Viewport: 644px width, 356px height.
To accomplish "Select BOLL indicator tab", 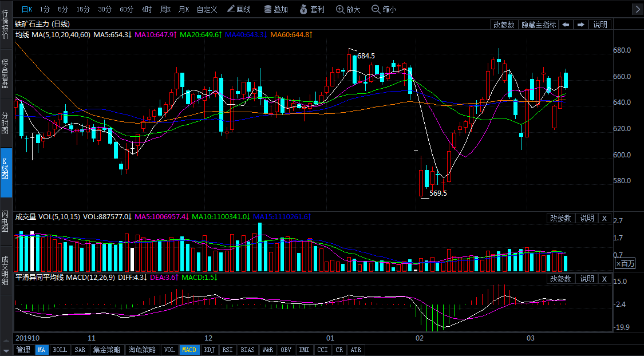I will pyautogui.click(x=60, y=350).
